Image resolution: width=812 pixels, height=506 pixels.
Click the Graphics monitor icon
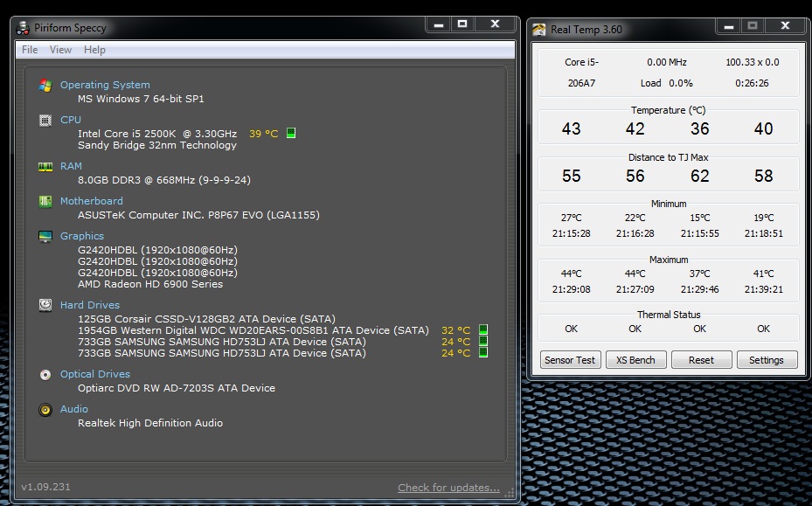45,236
